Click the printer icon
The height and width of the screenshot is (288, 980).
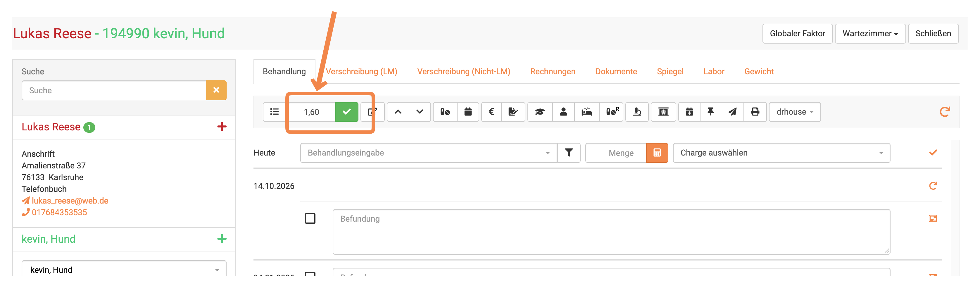pyautogui.click(x=755, y=112)
